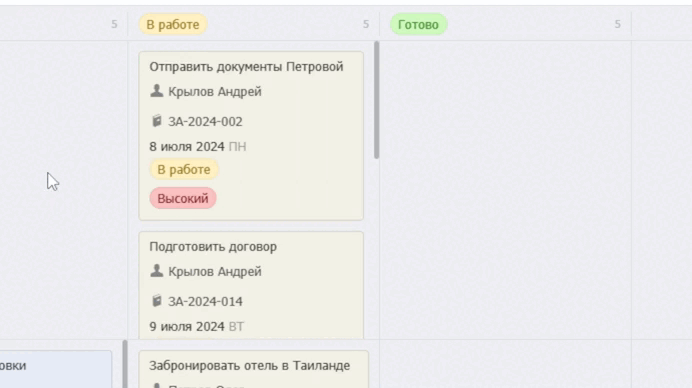
Task: Click the В работе status tag in first card
Action: [184, 170]
